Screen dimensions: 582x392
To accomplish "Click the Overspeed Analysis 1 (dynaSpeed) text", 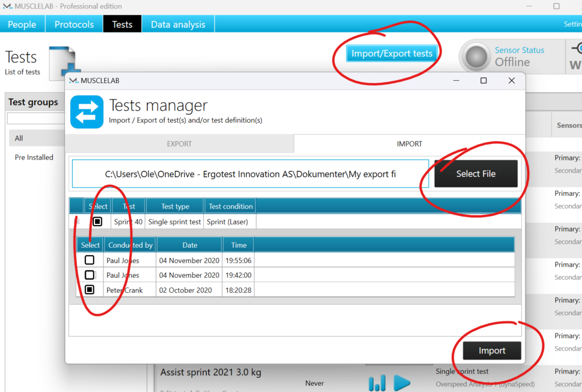I will pyautogui.click(x=485, y=384).
